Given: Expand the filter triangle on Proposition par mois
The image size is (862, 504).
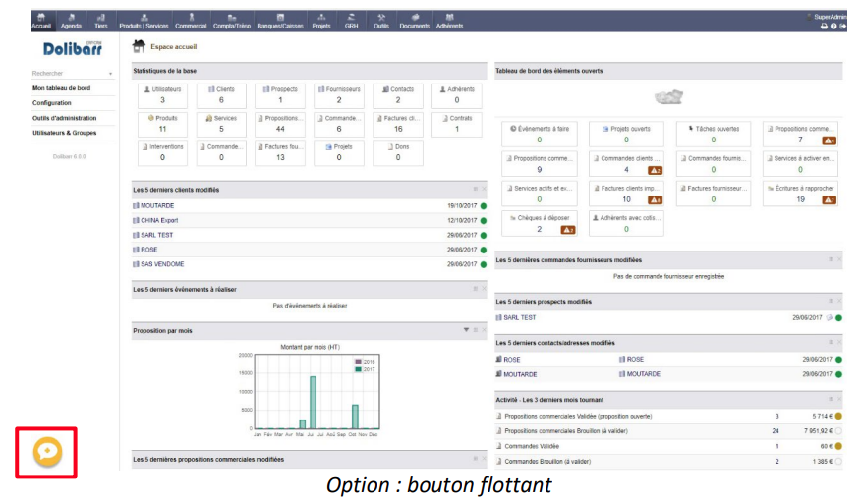Looking at the screenshot, I should pyautogui.click(x=466, y=330).
